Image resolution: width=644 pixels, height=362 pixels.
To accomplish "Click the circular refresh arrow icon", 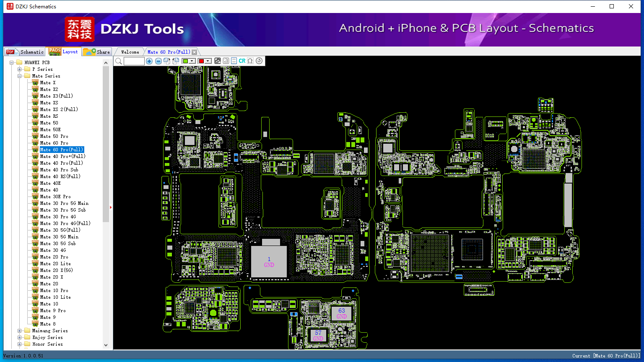I will click(259, 61).
